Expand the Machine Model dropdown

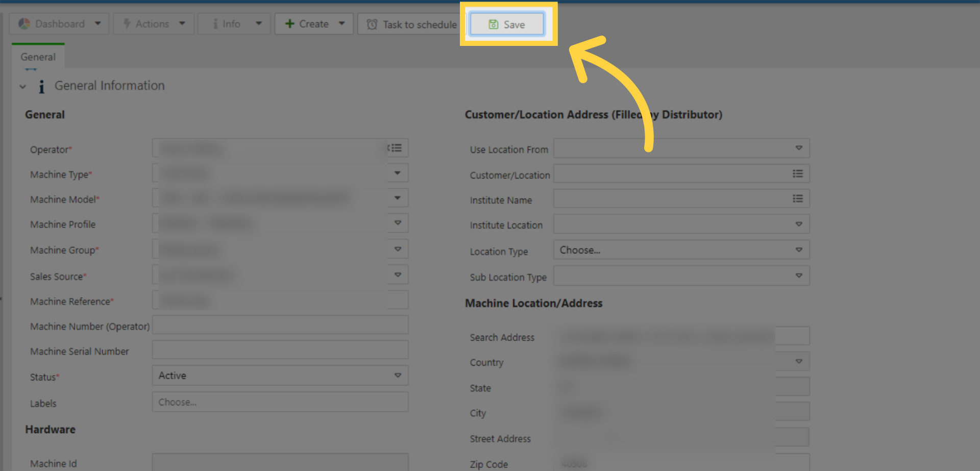pos(397,198)
